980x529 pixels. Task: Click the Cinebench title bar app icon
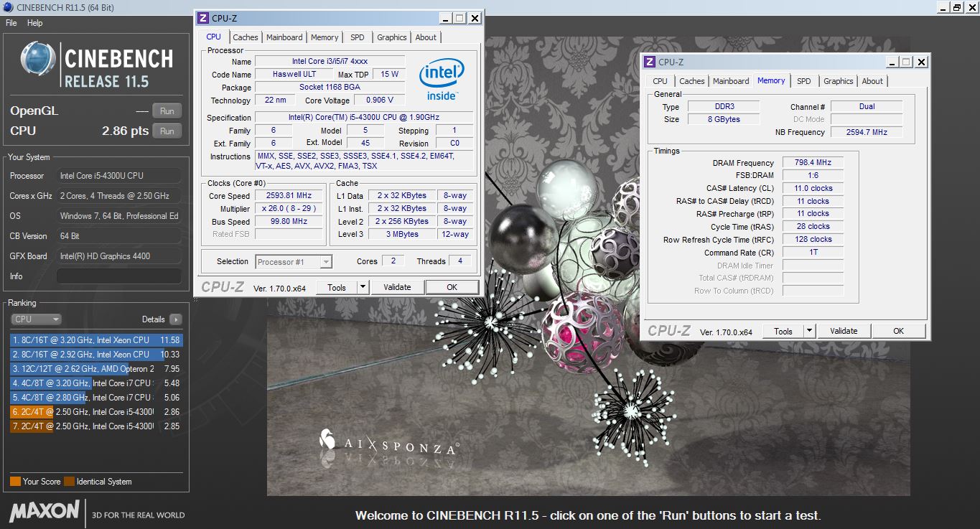click(7, 7)
